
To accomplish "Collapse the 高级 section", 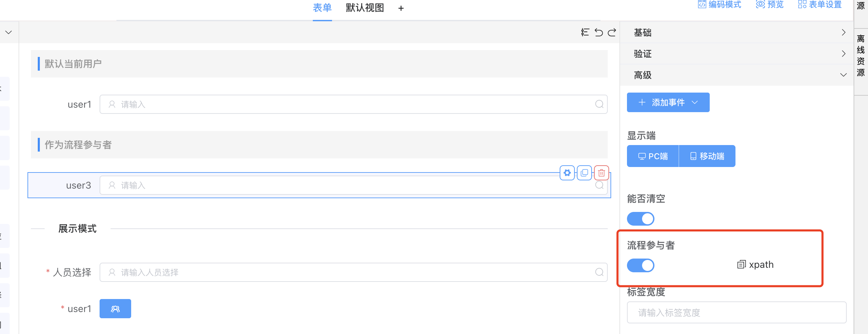I will coord(736,75).
